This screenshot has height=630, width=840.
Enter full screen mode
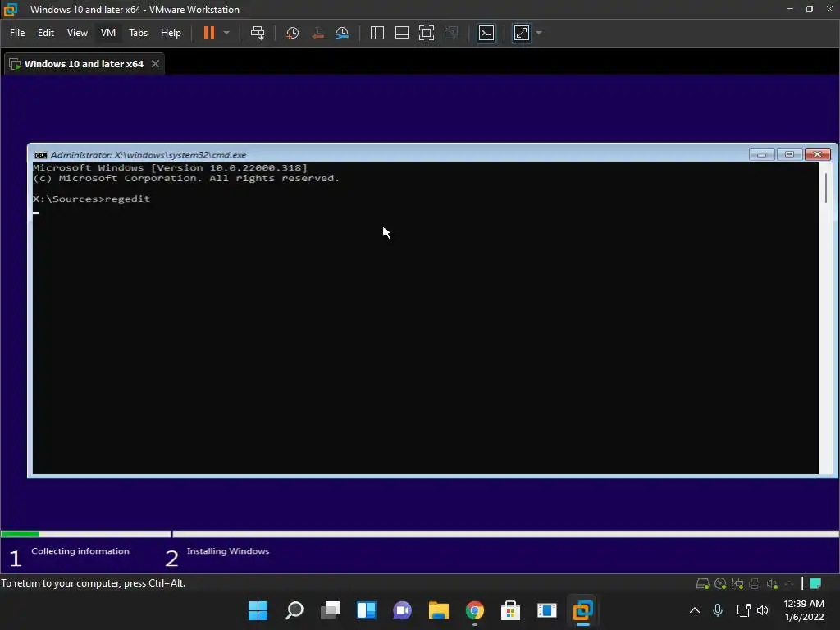pos(427,33)
